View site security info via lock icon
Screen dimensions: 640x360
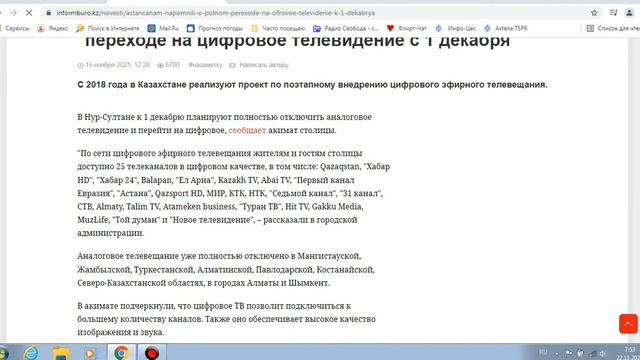click(49, 13)
